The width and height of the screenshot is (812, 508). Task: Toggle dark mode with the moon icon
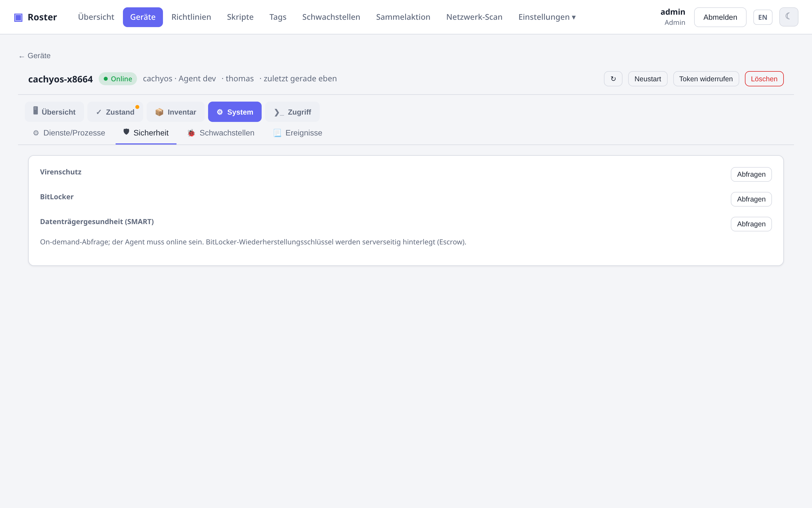pos(789,17)
